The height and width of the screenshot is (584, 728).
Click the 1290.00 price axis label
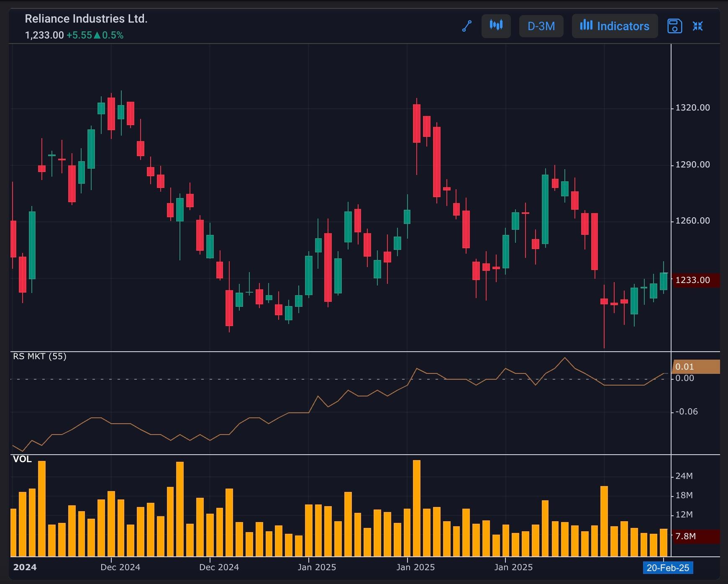pos(692,165)
